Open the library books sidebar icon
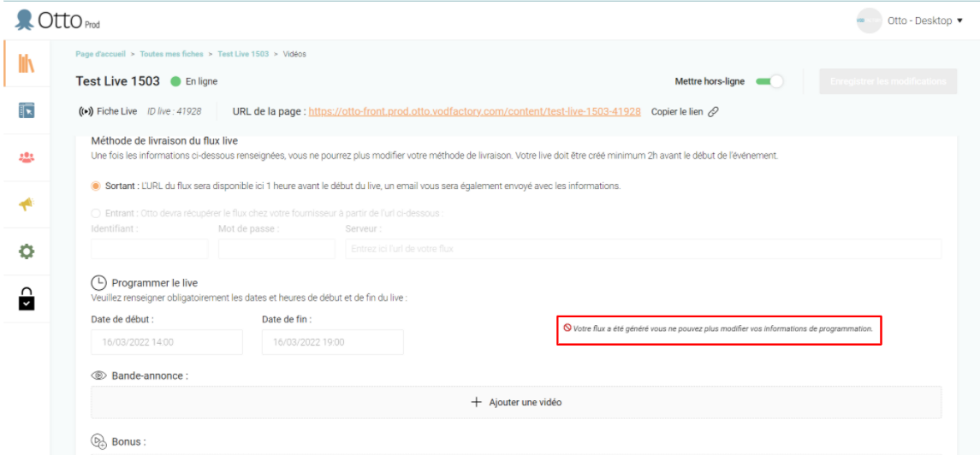Screen dimensions: 980x455 click(x=26, y=63)
